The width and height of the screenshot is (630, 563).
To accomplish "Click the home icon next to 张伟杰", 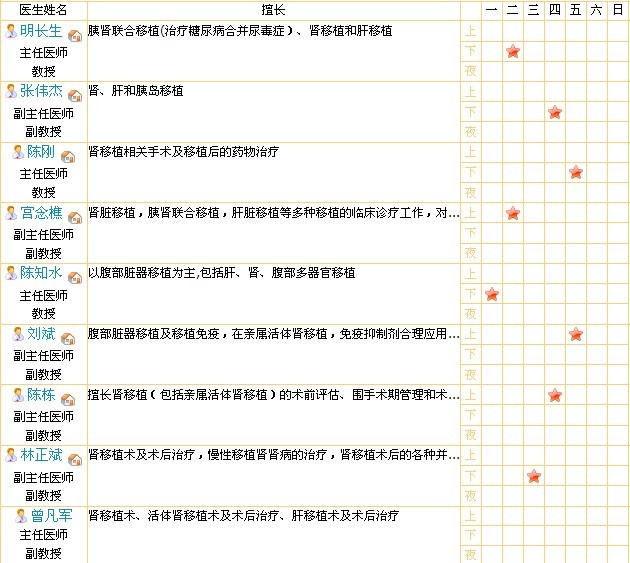I will [75, 96].
